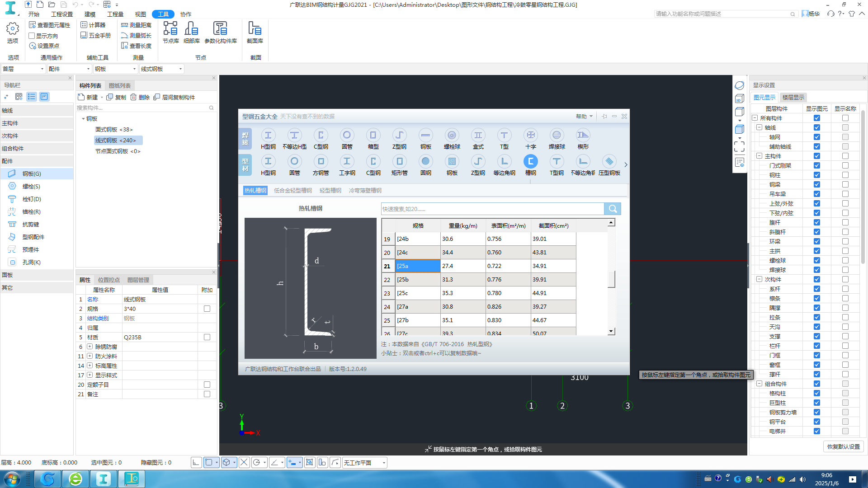
Task: Click the search magnifier in steel dialog
Action: (613, 209)
